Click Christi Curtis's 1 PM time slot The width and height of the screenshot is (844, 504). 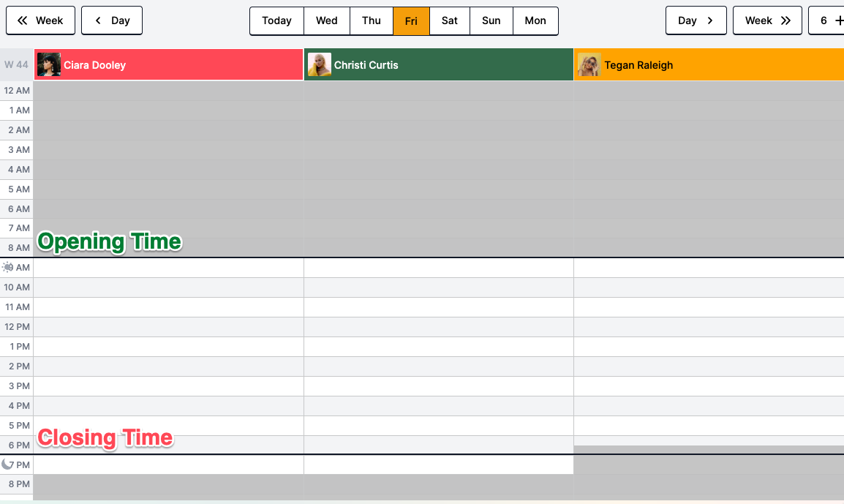pos(438,347)
